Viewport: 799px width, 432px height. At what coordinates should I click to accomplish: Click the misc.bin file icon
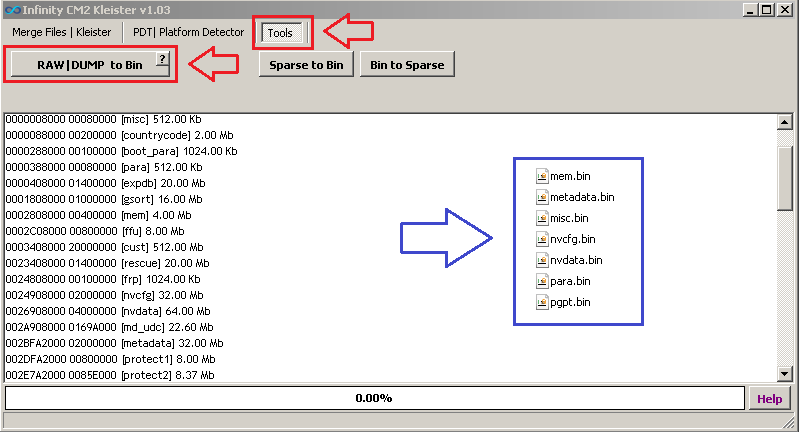tap(542, 218)
